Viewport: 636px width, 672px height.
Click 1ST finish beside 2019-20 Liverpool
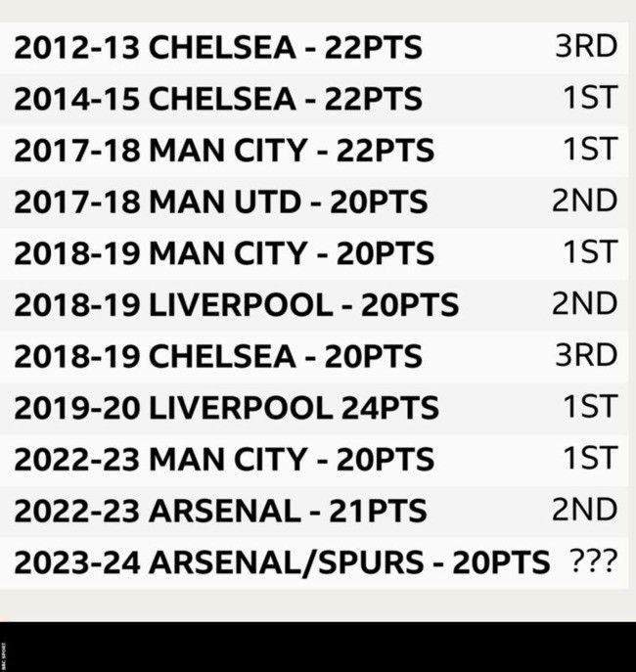click(x=590, y=406)
